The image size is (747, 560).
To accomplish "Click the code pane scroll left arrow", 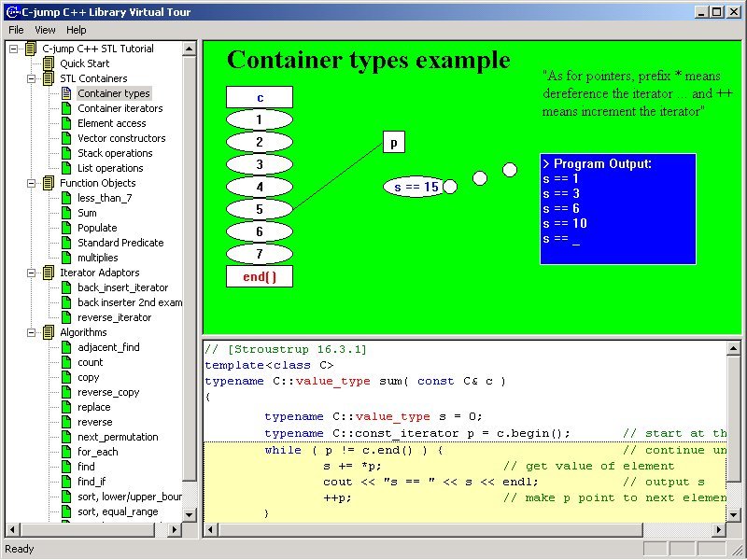I will tap(211, 529).
